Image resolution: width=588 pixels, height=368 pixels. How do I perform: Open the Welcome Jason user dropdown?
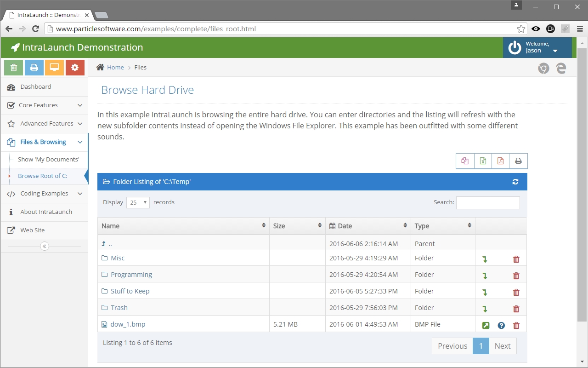point(537,47)
